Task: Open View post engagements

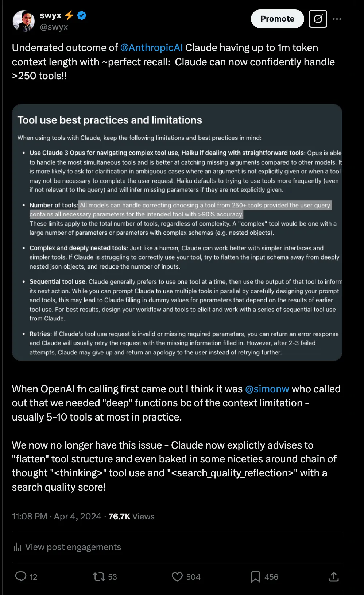Action: point(73,547)
